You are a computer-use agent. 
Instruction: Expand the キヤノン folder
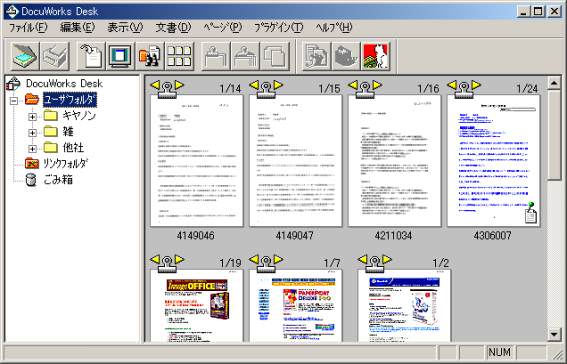[x=33, y=117]
